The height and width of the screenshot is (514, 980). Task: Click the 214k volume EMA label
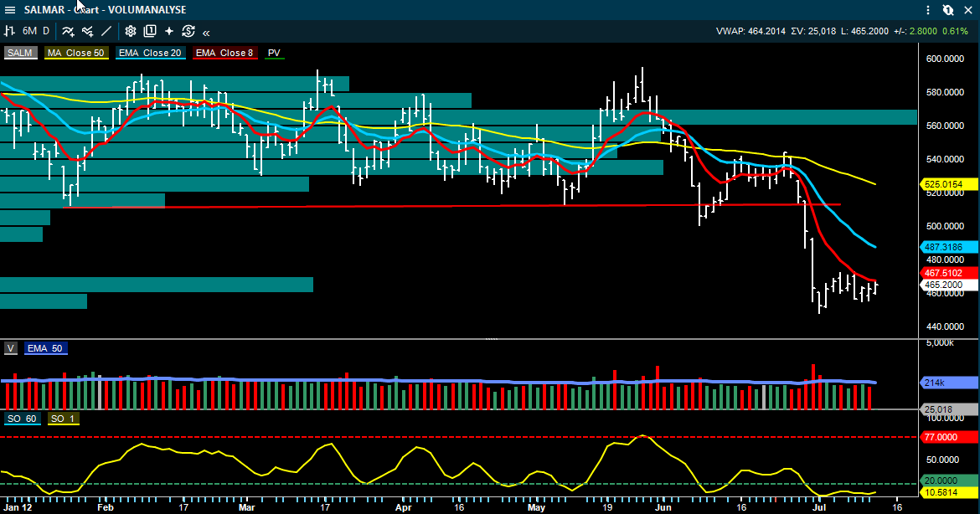(949, 383)
